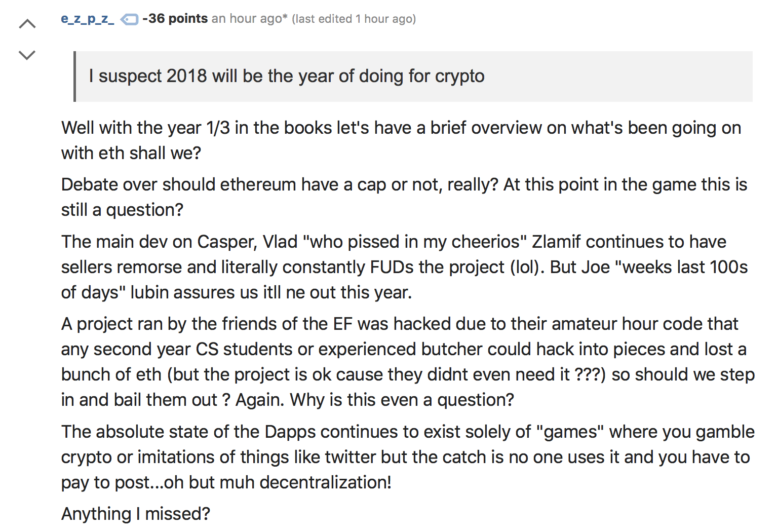The height and width of the screenshot is (532, 777).
Task: Downvote the comment by e_z_p_z_
Action: [27, 55]
